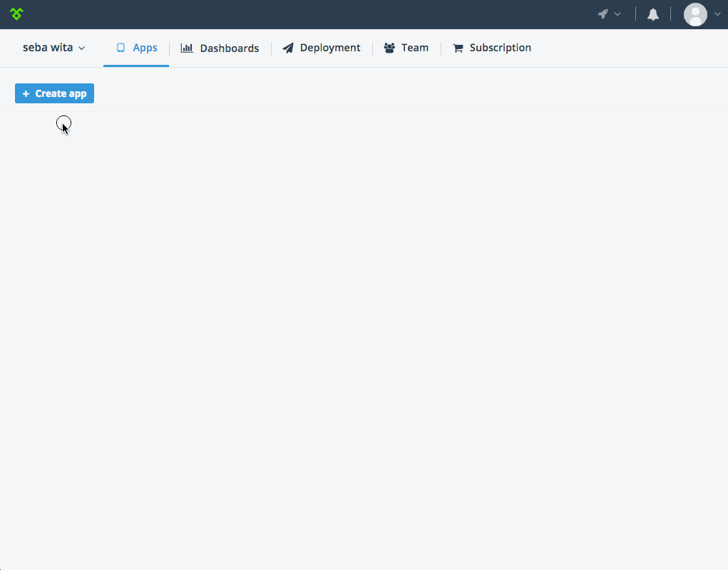Viewport: 728px width, 570px height.
Task: Expand the account dropdown beside the avatar
Action: coord(717,14)
